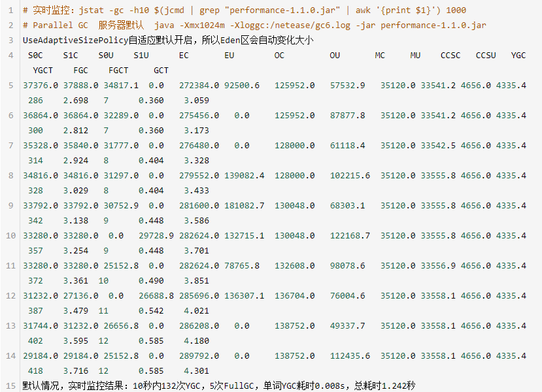Select the S0U column header
The width and height of the screenshot is (542, 392).
(x=106, y=56)
